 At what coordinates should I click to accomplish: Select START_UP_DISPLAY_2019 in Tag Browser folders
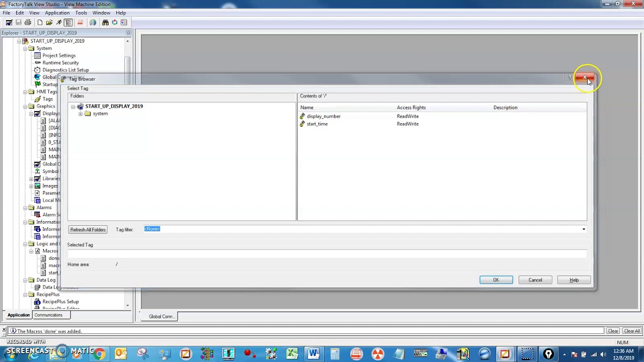(x=114, y=106)
